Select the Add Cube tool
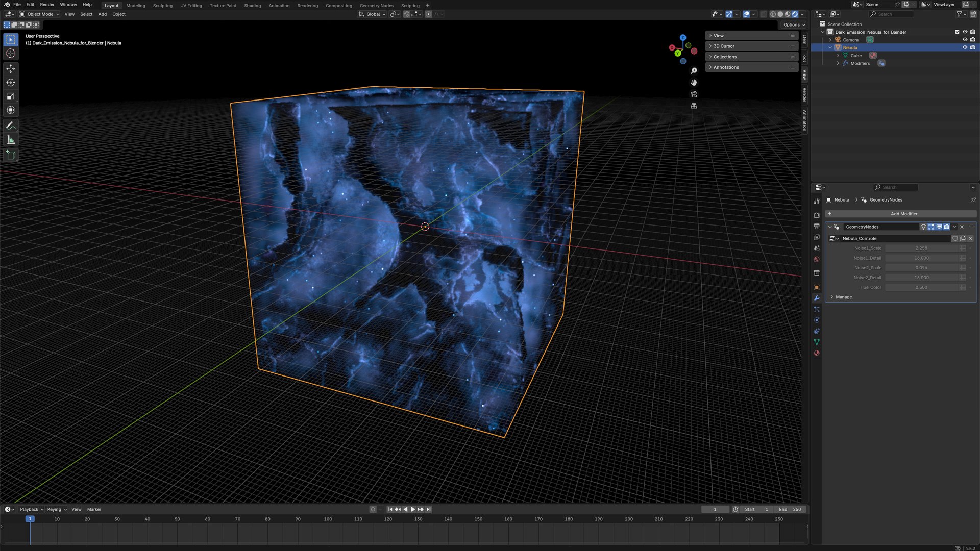 [x=11, y=155]
